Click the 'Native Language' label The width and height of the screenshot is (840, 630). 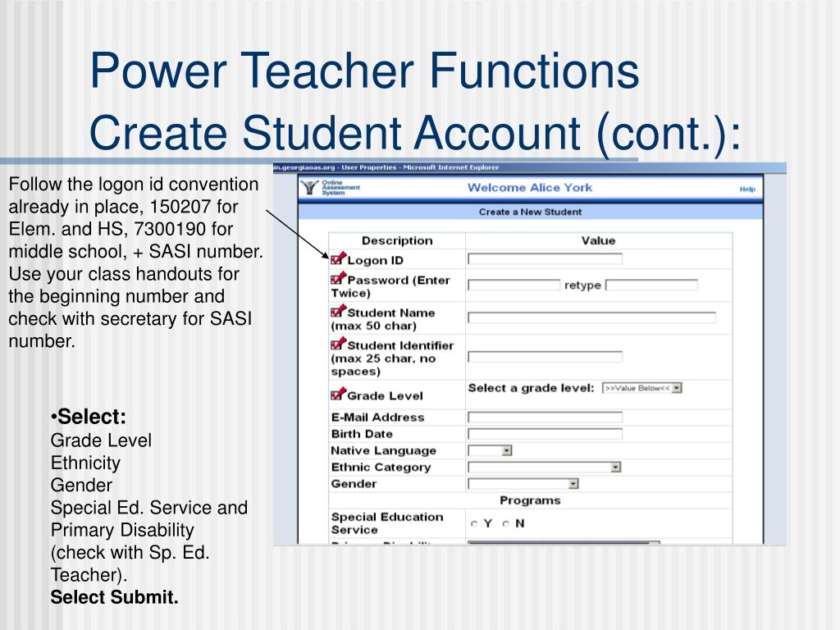[384, 450]
